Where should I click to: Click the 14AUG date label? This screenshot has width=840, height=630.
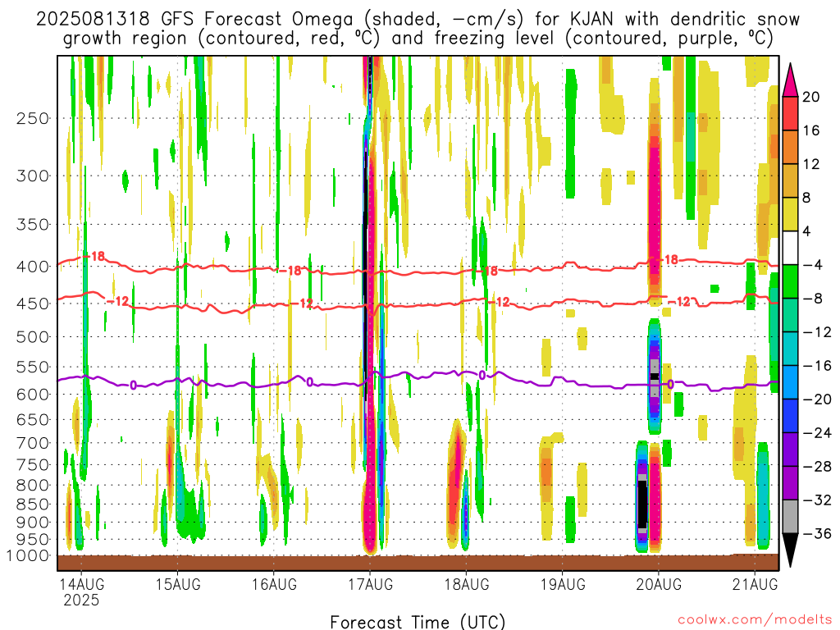(81, 584)
